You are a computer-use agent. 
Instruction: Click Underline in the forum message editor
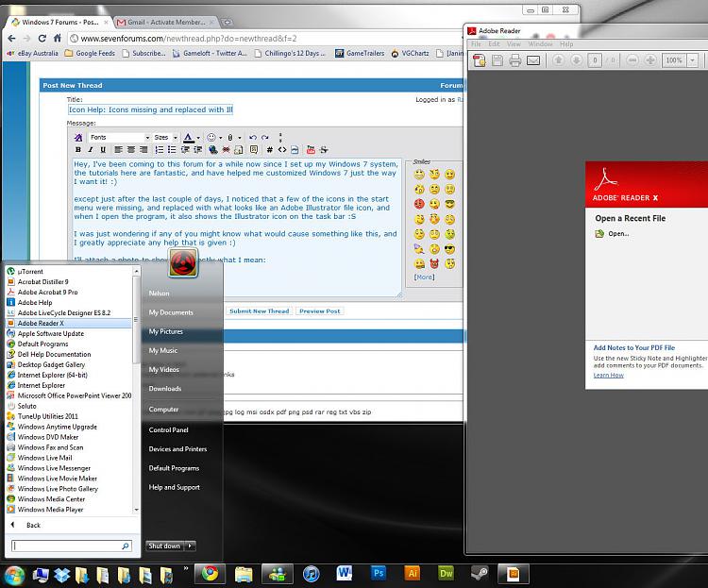[x=103, y=149]
